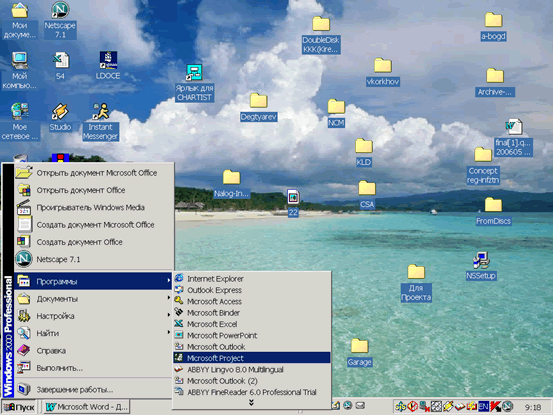Choose Выполнить... in Start menu
Viewport: 554px width, 416px height.
[x=93, y=368]
